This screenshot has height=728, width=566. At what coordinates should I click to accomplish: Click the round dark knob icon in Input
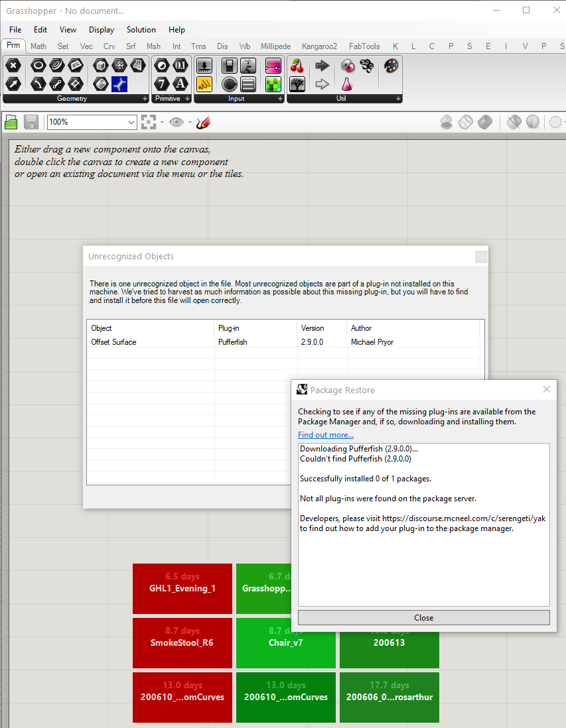click(x=230, y=84)
